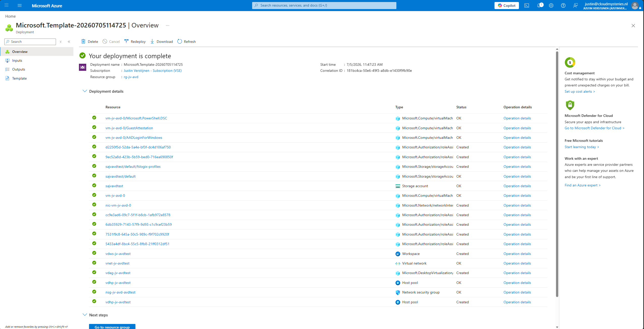Click the Delete deployment button
The width and height of the screenshot is (644, 329).
[90, 42]
